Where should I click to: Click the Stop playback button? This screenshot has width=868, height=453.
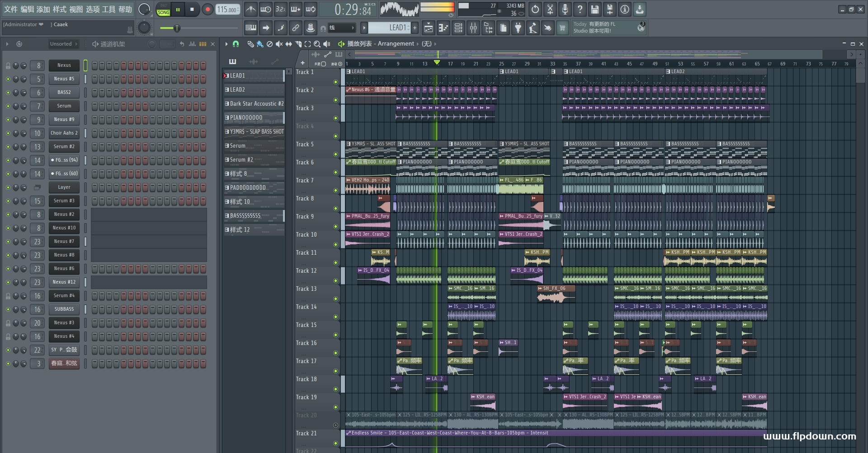click(x=192, y=9)
